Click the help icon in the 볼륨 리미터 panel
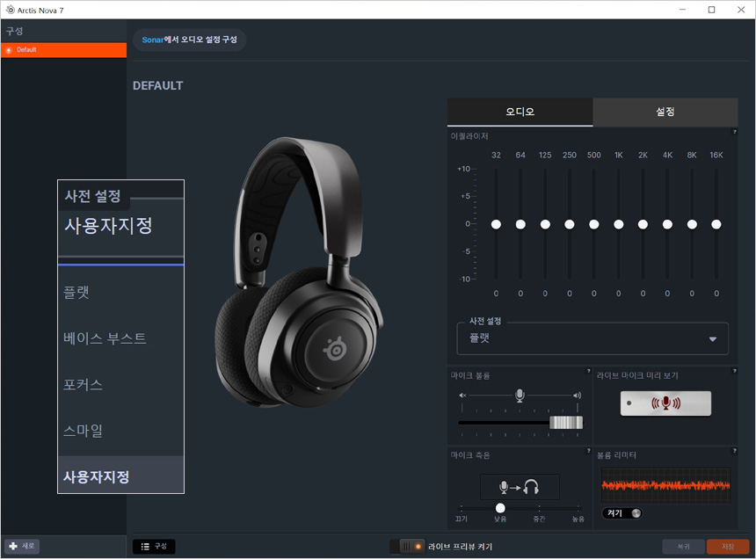Screen dimensions: 756x559 click(734, 452)
